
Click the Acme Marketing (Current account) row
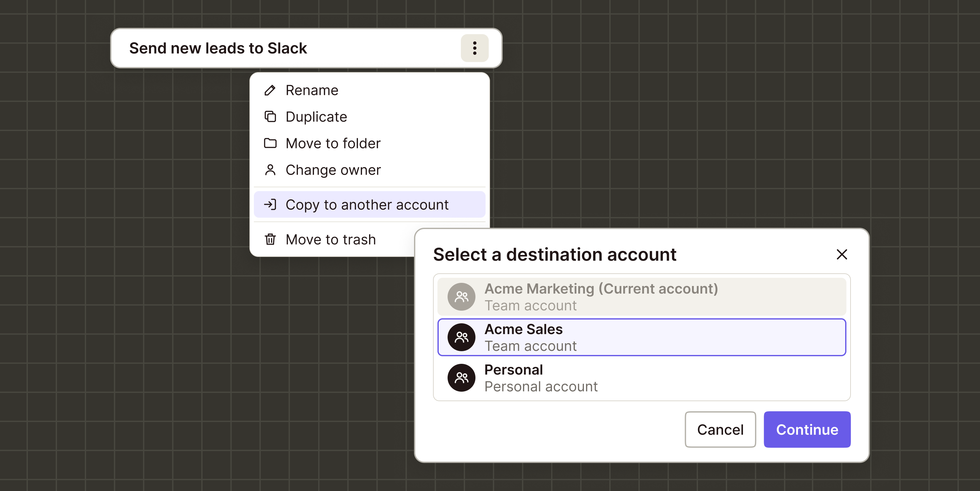(x=641, y=297)
